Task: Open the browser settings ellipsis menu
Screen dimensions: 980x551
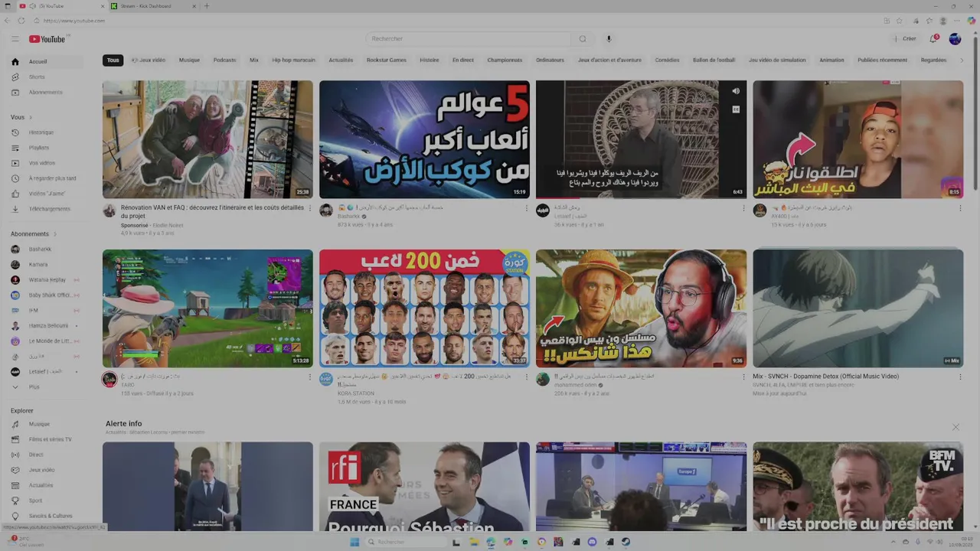Action: pyautogui.click(x=957, y=21)
